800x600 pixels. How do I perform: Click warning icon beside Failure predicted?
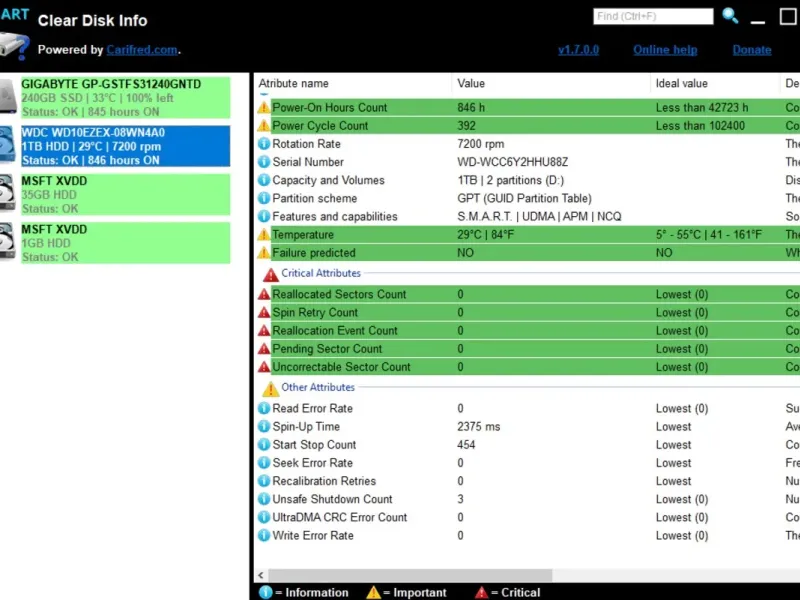click(264, 253)
